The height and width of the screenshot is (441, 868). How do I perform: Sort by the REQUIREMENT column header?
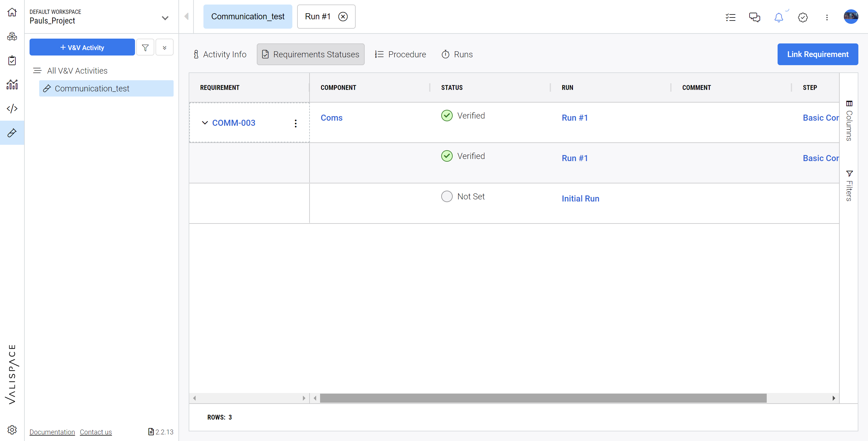(220, 88)
